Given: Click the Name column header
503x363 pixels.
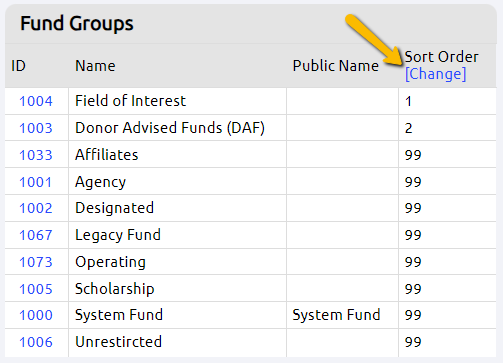Looking at the screenshot, I should (x=95, y=66).
